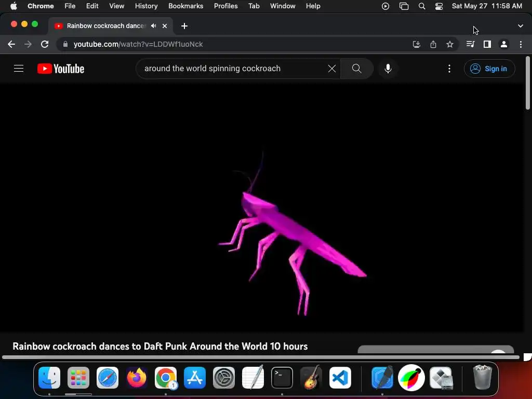Viewport: 532px width, 399px height.
Task: Go to YouTube home via logo
Action: pyautogui.click(x=61, y=69)
